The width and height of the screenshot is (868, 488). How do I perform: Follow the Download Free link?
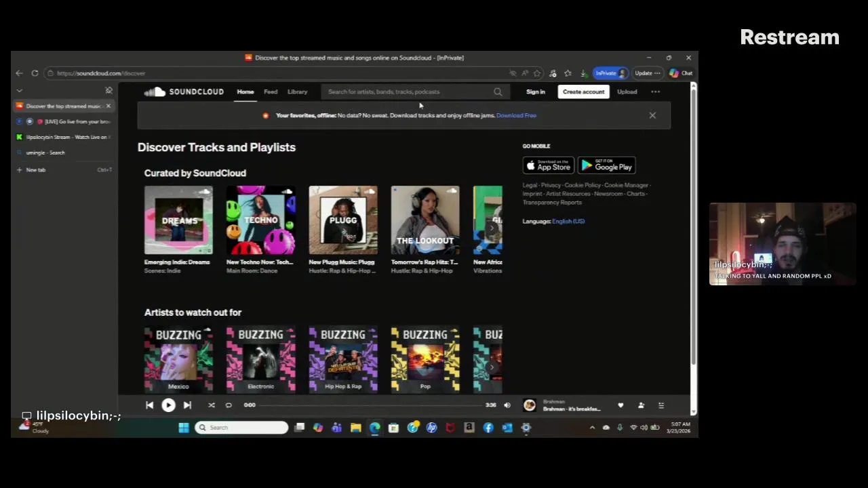coord(516,115)
